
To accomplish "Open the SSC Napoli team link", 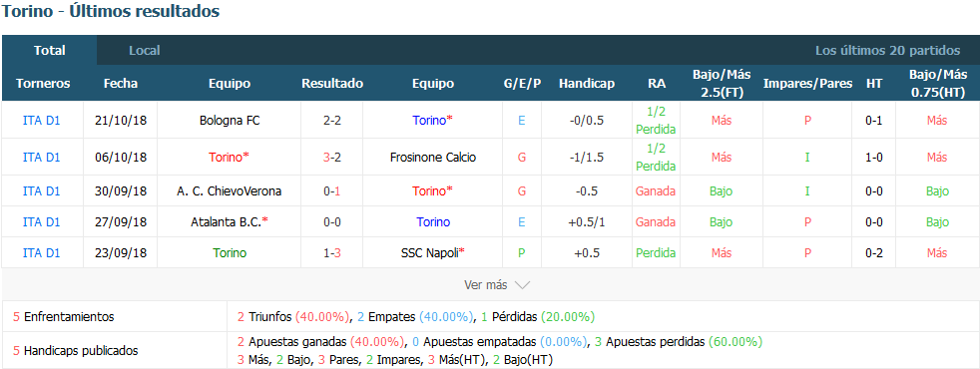I will point(432,253).
